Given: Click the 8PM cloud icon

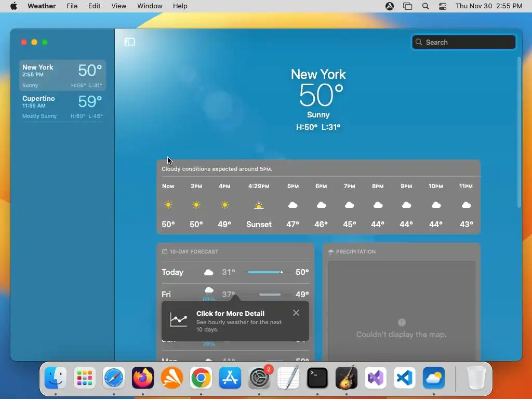Looking at the screenshot, I should coord(378,205).
